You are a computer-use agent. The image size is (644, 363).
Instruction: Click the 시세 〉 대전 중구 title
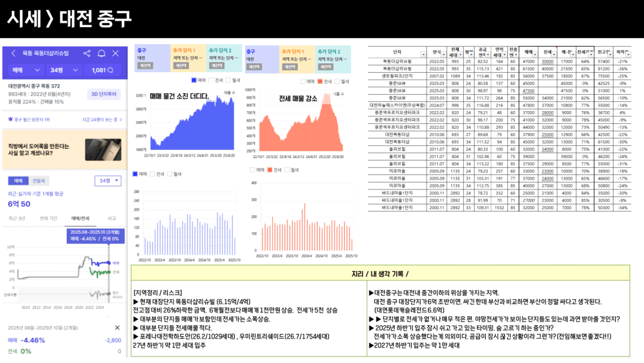tap(69, 19)
